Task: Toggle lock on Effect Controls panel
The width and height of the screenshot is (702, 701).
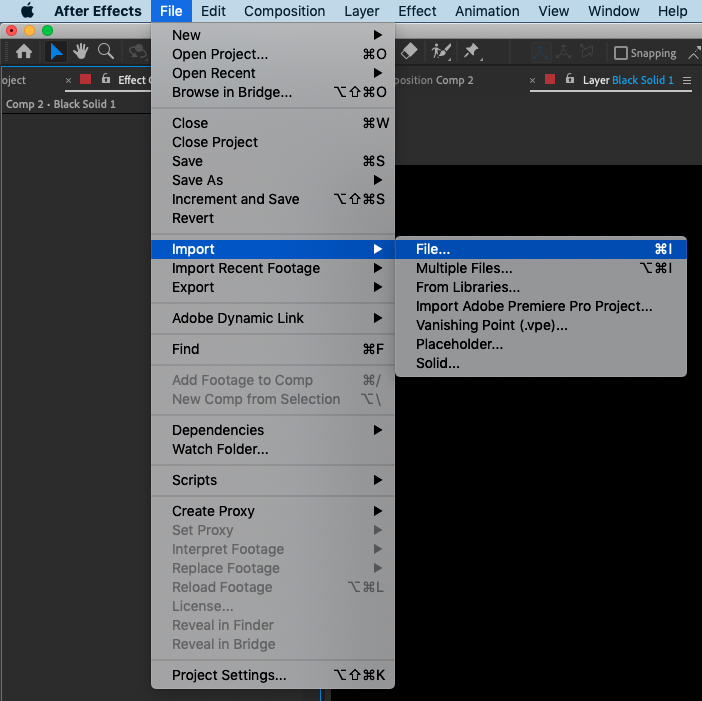Action: tap(106, 79)
